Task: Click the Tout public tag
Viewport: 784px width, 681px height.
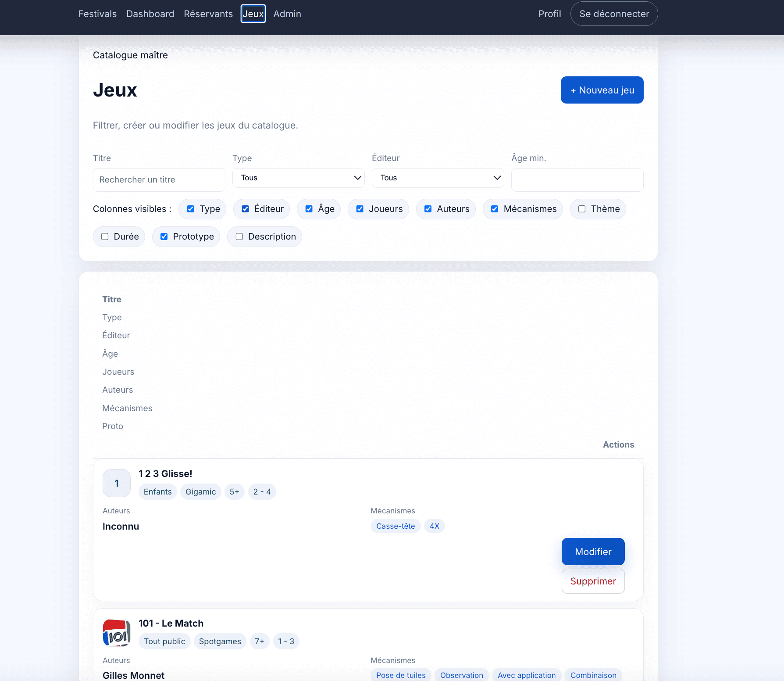Action: (164, 641)
